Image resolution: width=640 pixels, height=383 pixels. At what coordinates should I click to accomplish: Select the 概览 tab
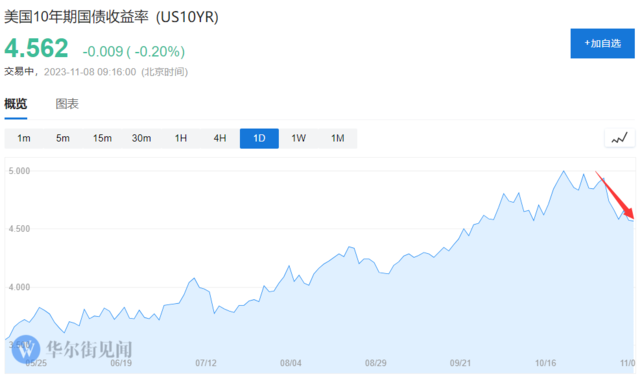(x=16, y=104)
